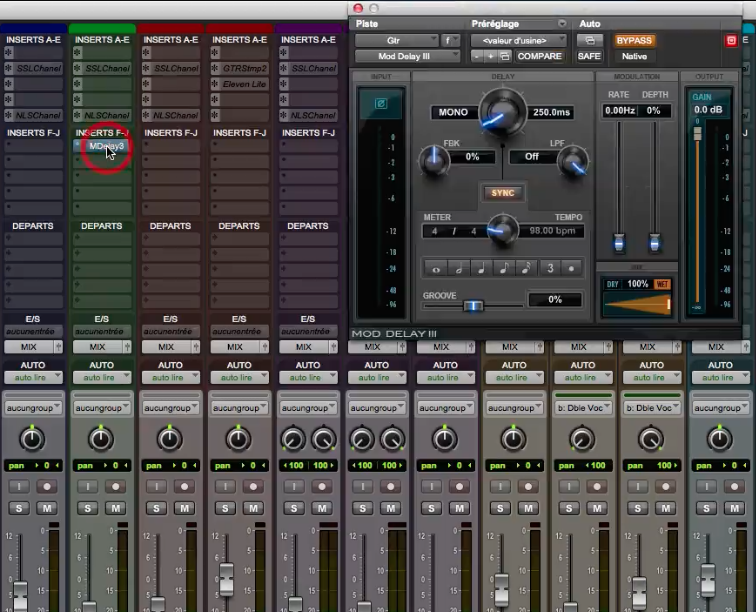
Task: Click the copy settings icon beside COMPARE
Action: coord(504,56)
